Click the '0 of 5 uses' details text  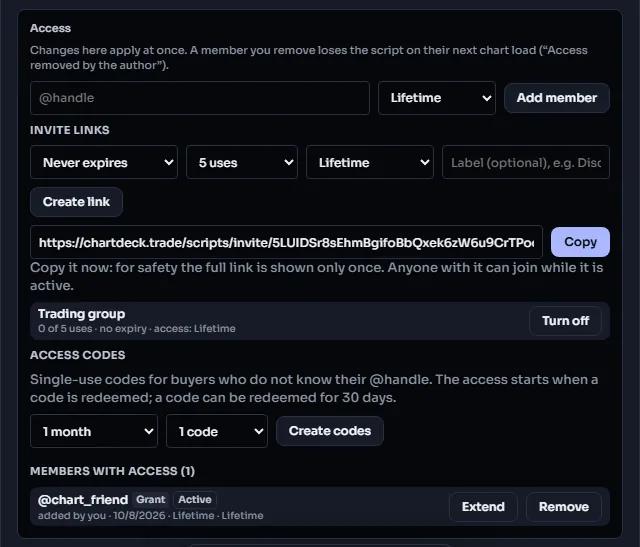click(x=136, y=329)
